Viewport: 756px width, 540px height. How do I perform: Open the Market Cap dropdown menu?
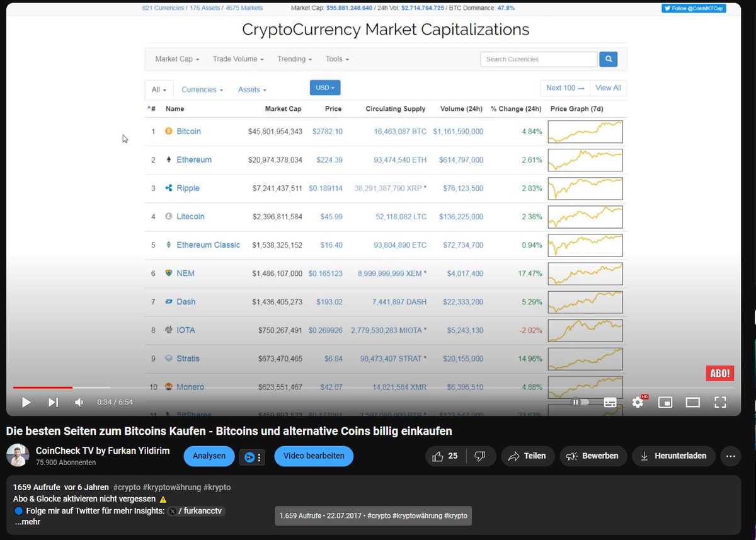177,59
